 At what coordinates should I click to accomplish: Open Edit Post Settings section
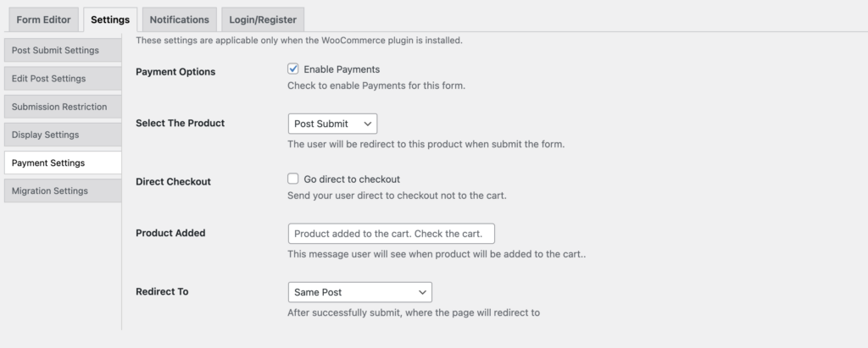click(x=49, y=79)
